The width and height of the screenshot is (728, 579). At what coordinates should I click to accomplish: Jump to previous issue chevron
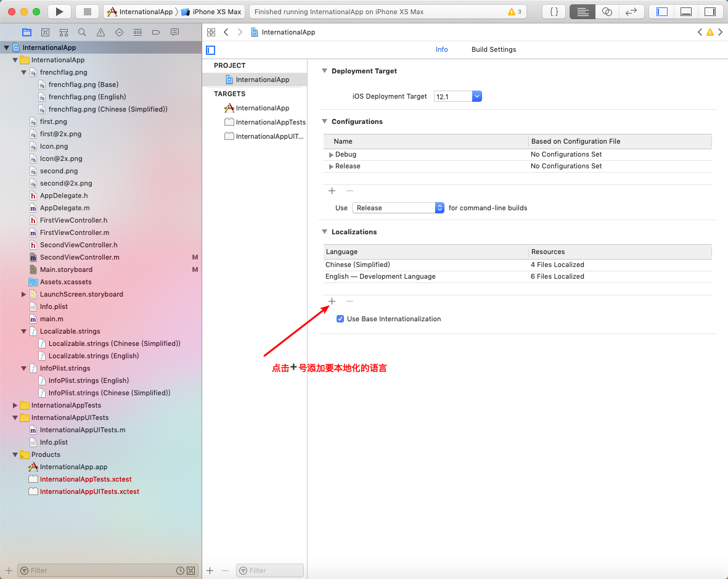pos(700,32)
